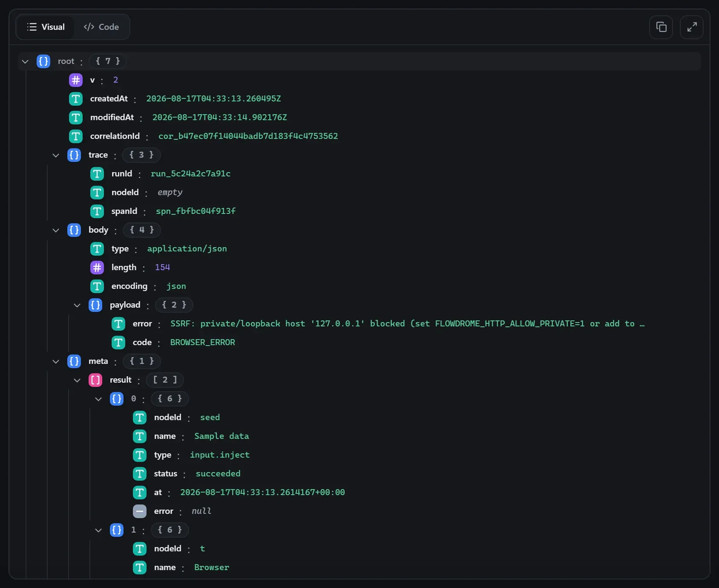Image resolution: width=719 pixels, height=588 pixels.
Task: Select the length value 154
Action: [x=162, y=268]
